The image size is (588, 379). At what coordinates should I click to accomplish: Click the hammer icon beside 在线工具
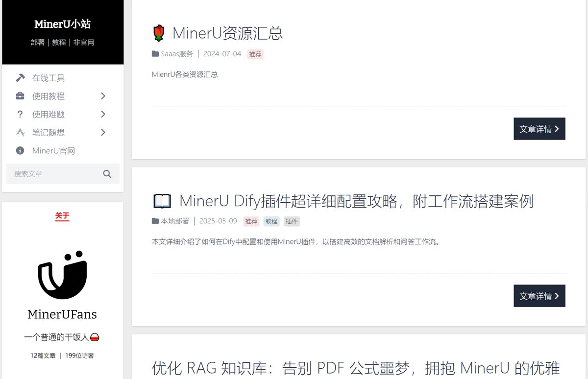[20, 78]
